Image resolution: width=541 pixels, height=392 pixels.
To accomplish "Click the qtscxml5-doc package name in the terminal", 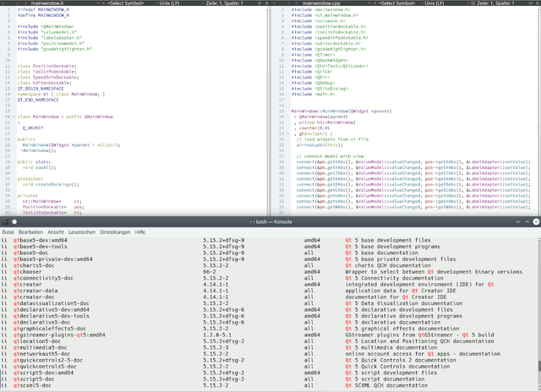I will (32, 385).
